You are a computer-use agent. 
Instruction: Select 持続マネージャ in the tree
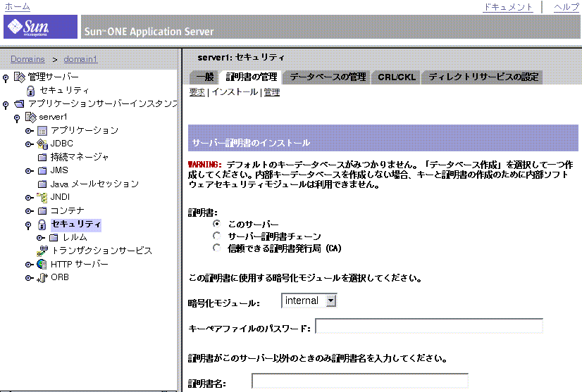click(x=80, y=157)
